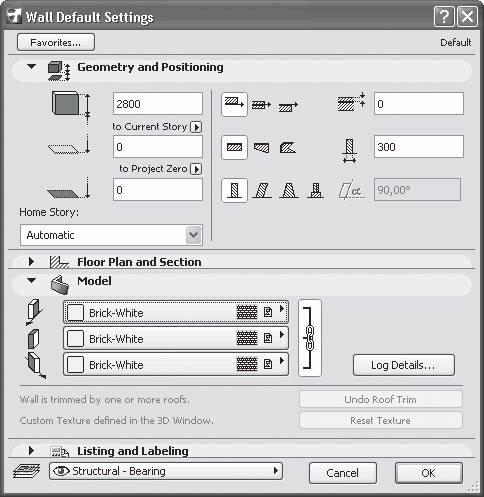Select the straight vertical wall icon

pos(234,190)
